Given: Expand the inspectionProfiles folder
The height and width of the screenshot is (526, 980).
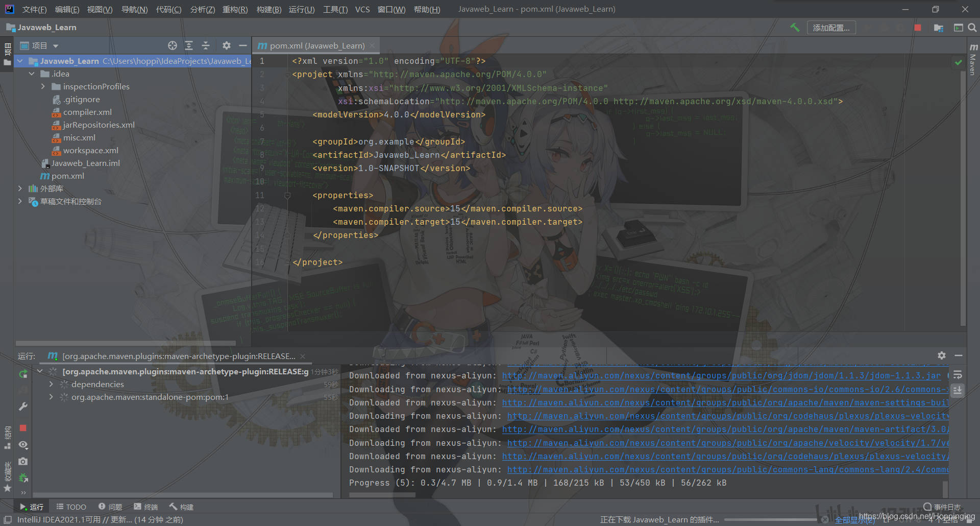Looking at the screenshot, I should [x=43, y=86].
